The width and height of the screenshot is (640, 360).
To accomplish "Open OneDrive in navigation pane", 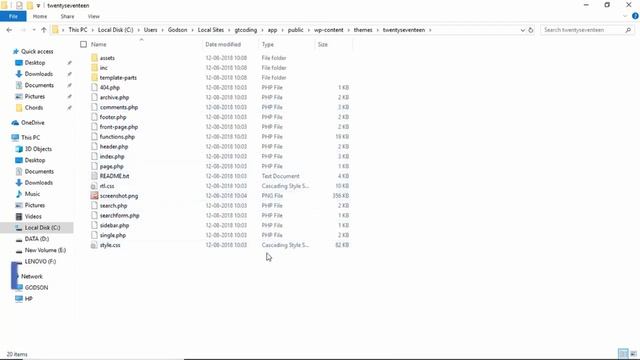I will (x=32, y=122).
